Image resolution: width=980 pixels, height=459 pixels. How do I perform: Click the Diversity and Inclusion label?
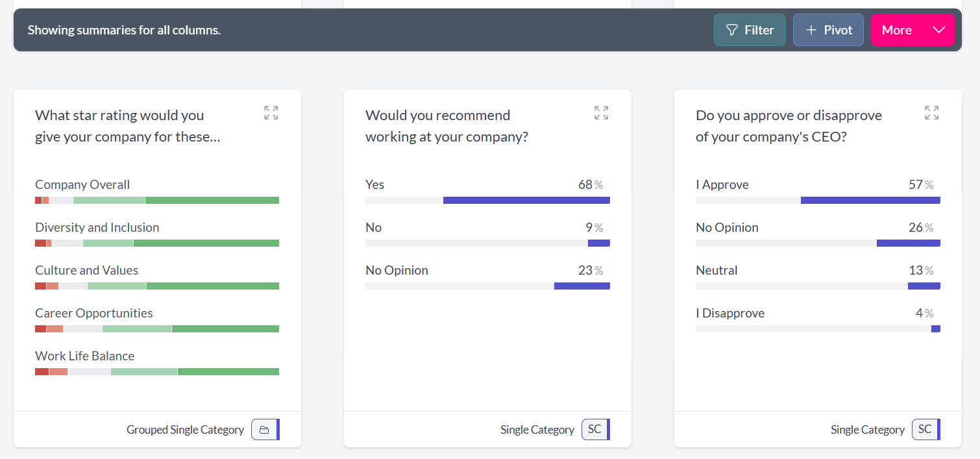pos(97,227)
